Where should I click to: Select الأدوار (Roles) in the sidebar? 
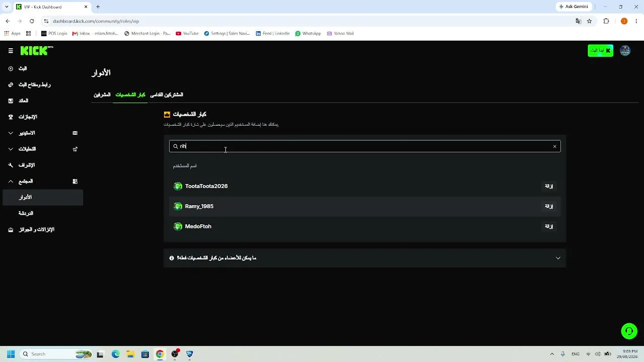[43, 198]
